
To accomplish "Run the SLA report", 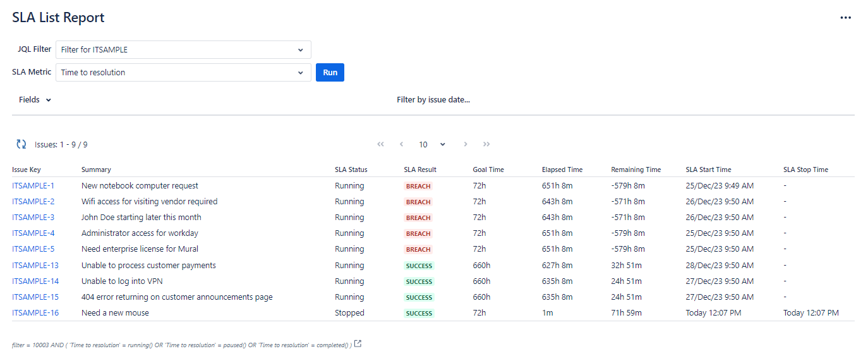I will [x=330, y=73].
